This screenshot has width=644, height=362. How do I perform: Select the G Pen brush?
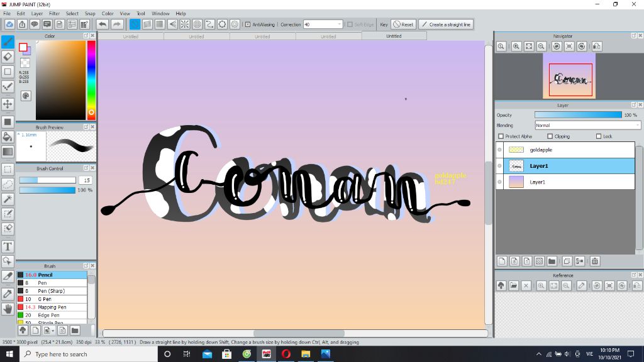pos(52,299)
